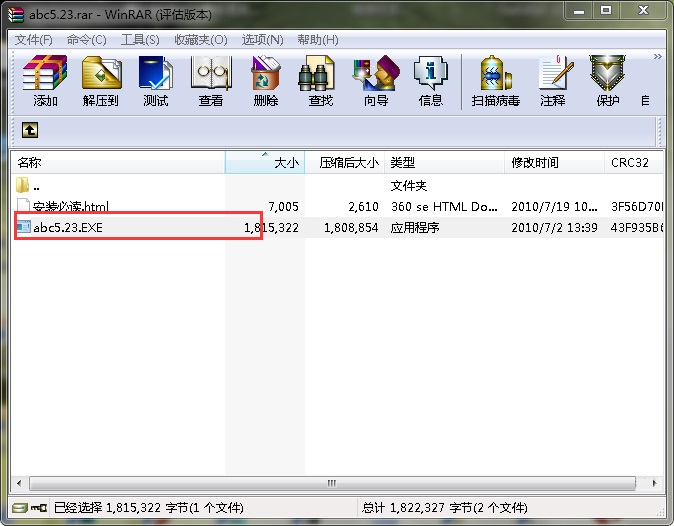Viewport: 674px width, 526px height.
Task: Click the 文件夹 type cell
Action: click(x=409, y=186)
